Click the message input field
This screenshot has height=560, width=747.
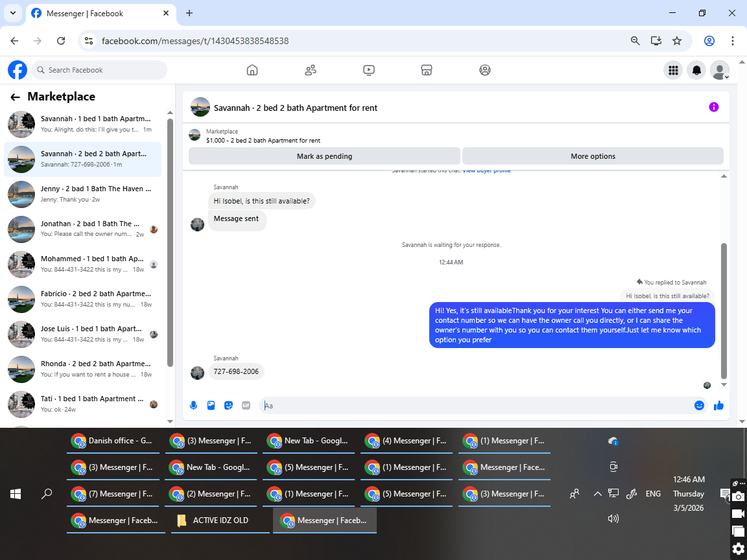(x=477, y=405)
